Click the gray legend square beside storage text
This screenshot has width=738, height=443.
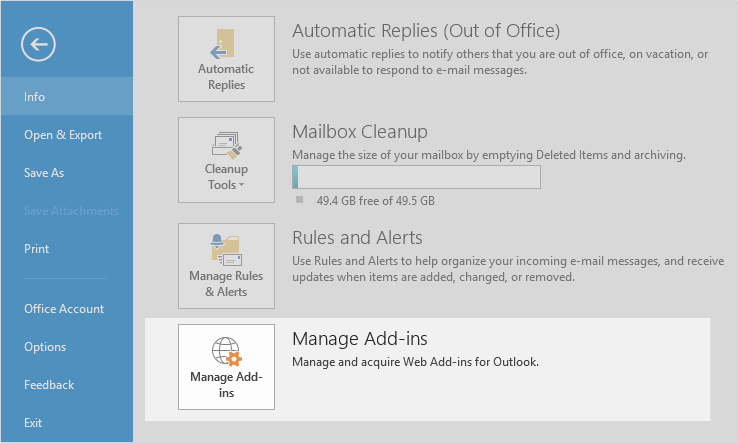coord(299,200)
